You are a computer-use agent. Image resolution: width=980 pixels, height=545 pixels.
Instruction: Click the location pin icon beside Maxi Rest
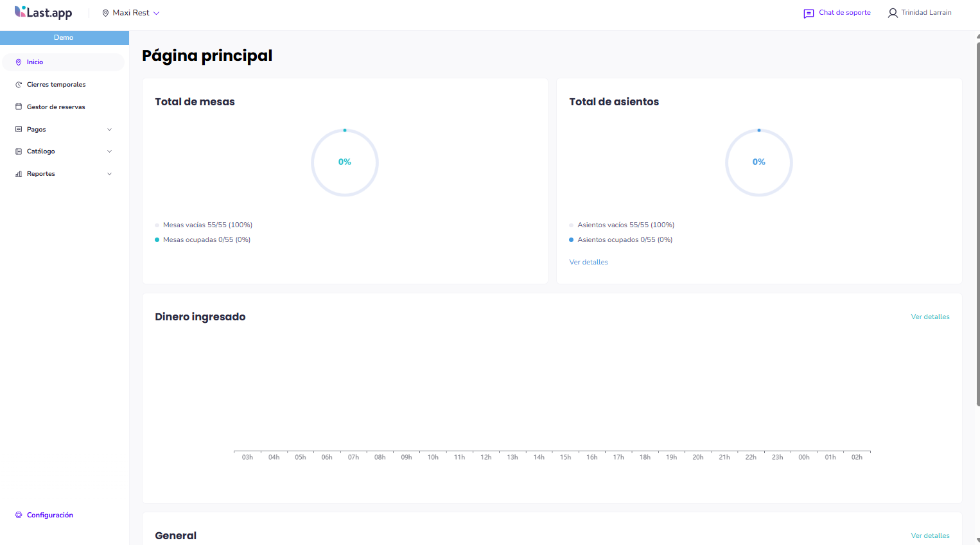click(105, 13)
